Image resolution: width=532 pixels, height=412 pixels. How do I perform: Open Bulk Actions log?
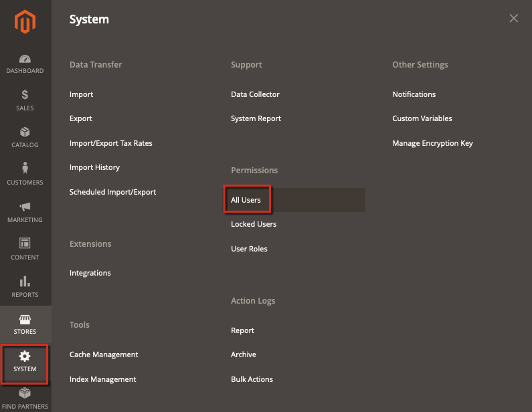[x=252, y=379]
